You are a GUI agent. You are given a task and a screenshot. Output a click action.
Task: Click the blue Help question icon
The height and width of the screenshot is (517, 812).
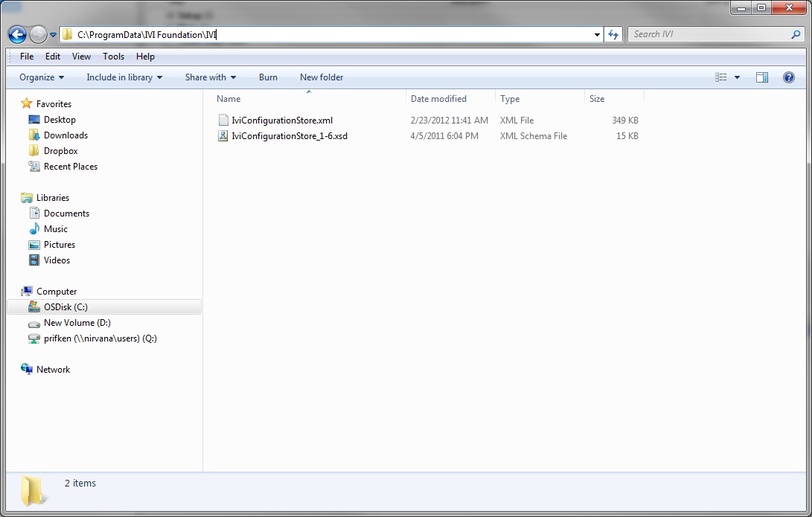click(x=789, y=77)
